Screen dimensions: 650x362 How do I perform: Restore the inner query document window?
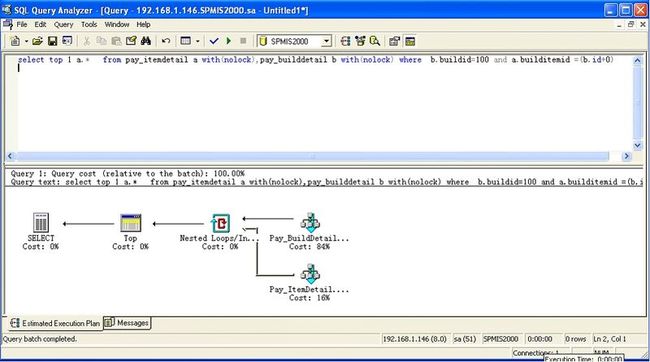(631, 25)
